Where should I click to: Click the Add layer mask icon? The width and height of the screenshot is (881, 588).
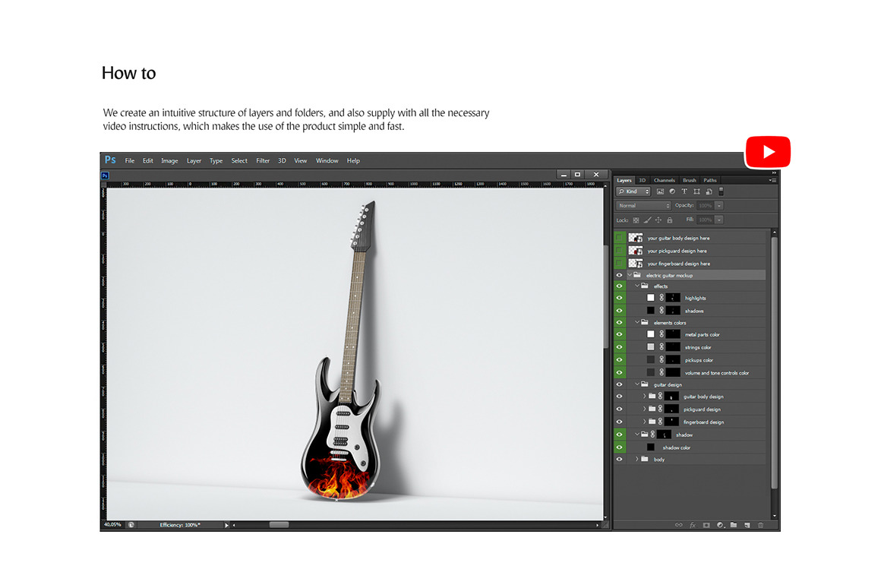(706, 525)
